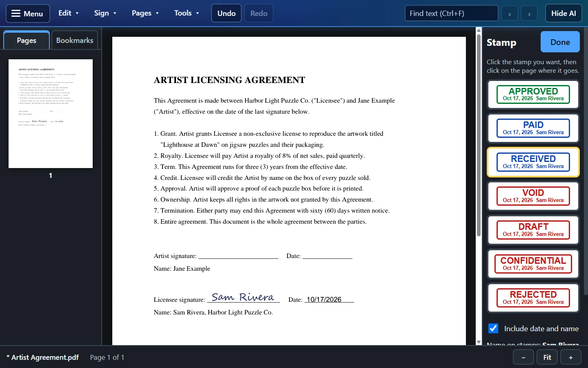This screenshot has height=368, width=588.
Task: Switch to the Pages sidebar tab
Action: pyautogui.click(x=27, y=40)
